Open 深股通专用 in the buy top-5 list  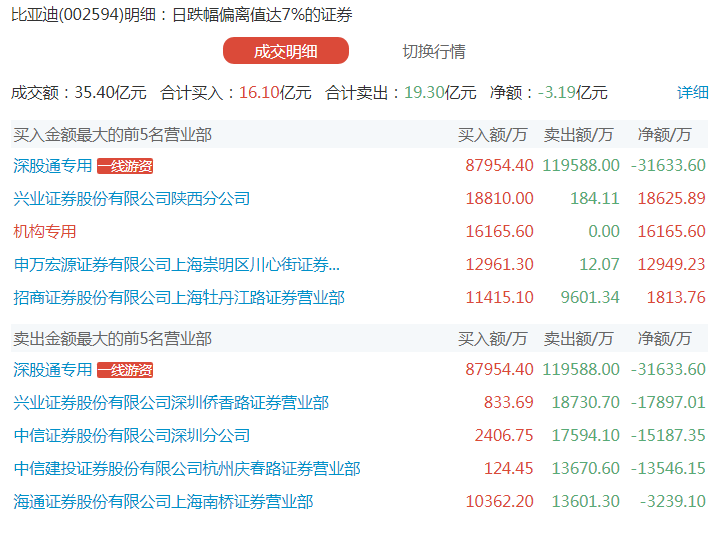click(x=53, y=166)
